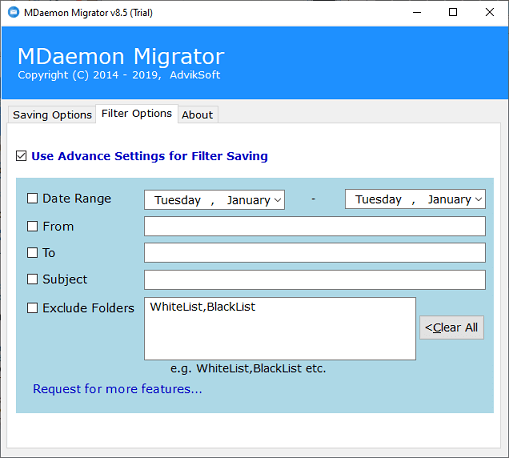
Task: Check the Exclude Folders option
Action: [32, 308]
